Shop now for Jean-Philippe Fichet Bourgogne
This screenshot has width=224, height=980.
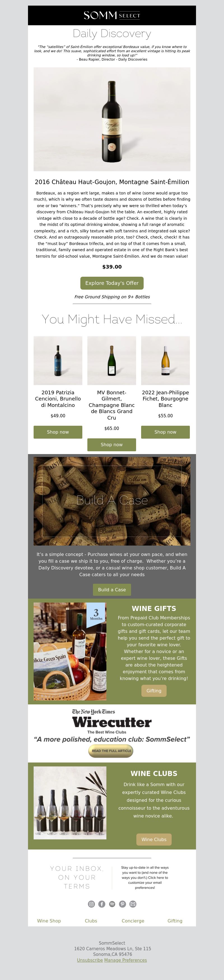point(165,432)
